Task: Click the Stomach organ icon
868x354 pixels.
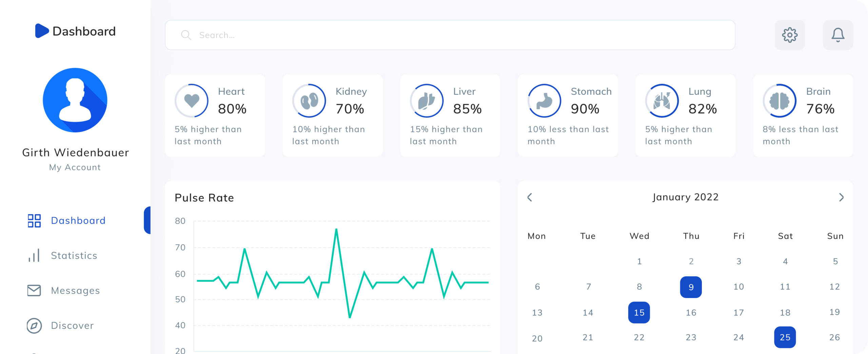Action: (x=544, y=101)
